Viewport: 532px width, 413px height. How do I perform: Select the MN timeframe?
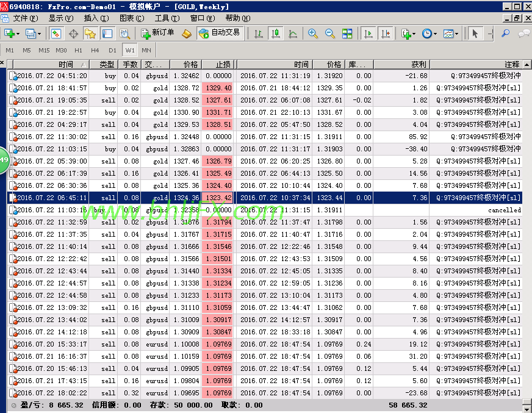pos(146,50)
